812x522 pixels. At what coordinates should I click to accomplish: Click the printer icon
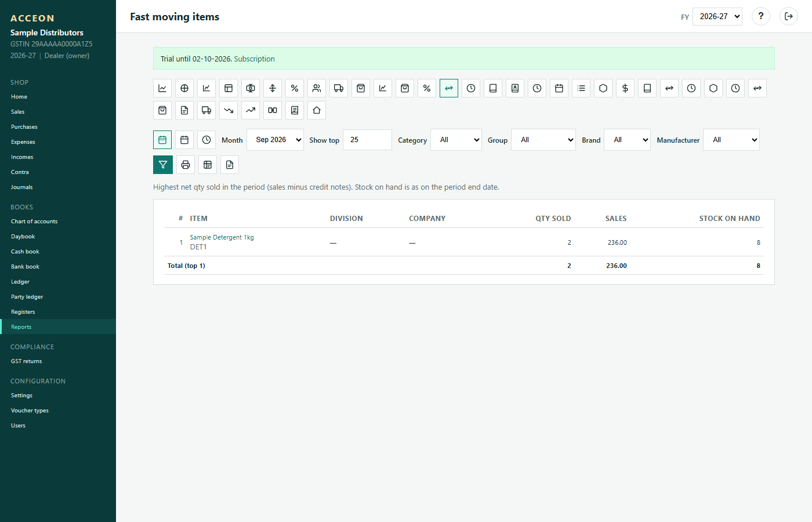tap(186, 165)
